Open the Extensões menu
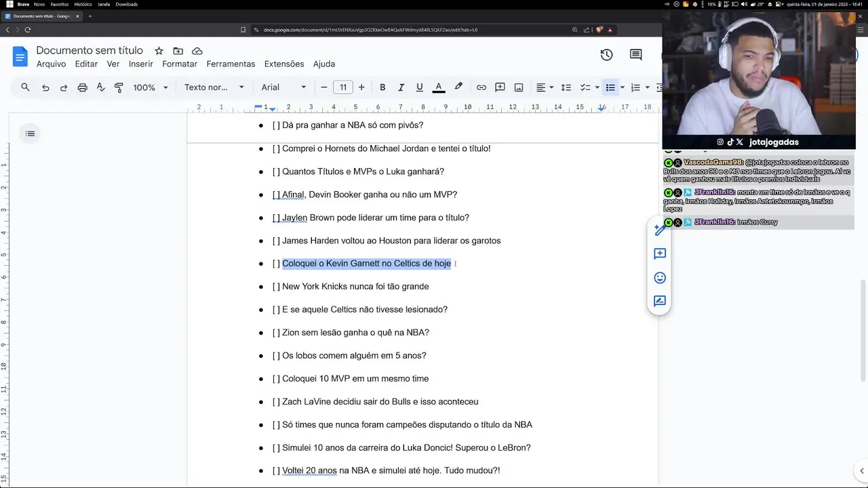Screen dimensions: 868x488 point(284,64)
